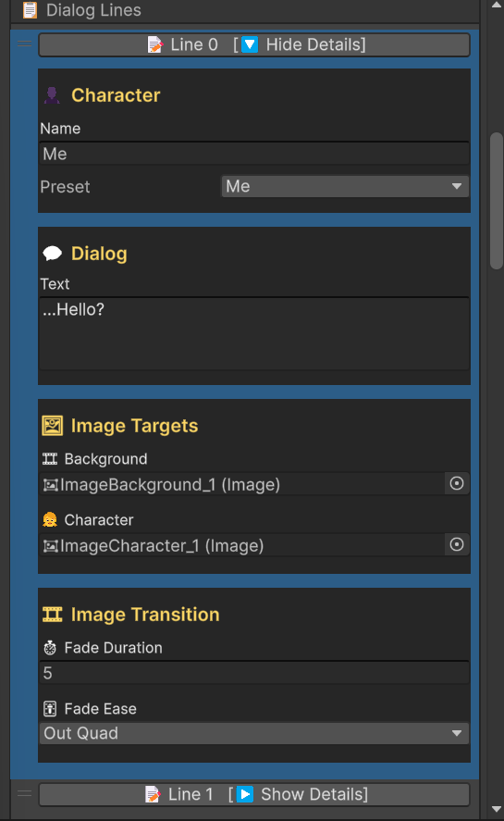Click the Dialog Lines clipboard icon
Screen dimensions: 504x821
(x=30, y=10)
